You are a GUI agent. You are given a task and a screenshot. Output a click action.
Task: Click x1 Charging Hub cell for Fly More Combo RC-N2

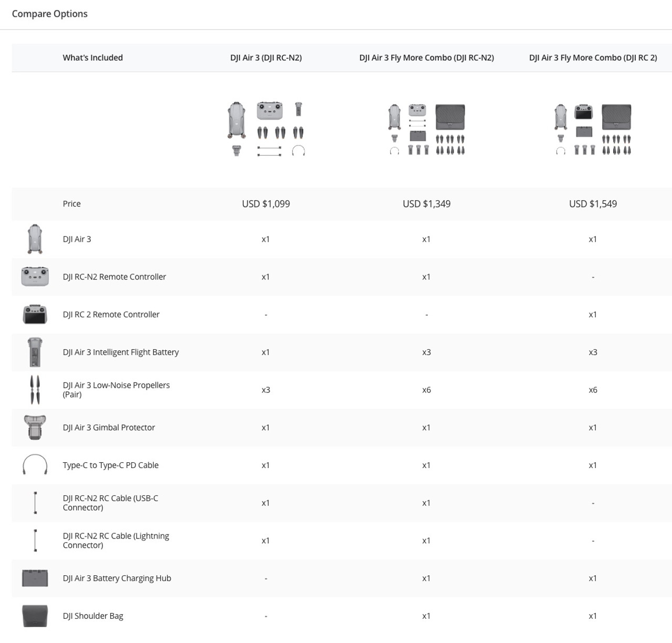(x=427, y=578)
